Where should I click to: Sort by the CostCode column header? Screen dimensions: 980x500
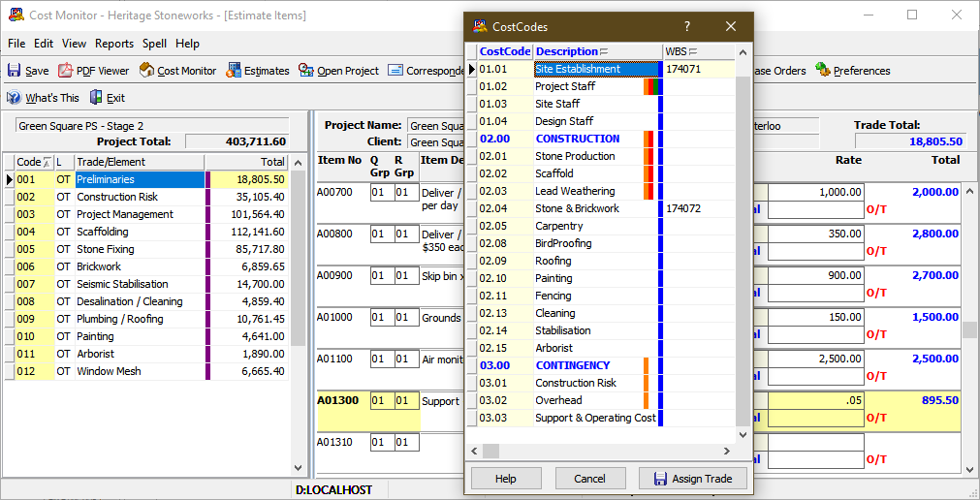pyautogui.click(x=505, y=51)
